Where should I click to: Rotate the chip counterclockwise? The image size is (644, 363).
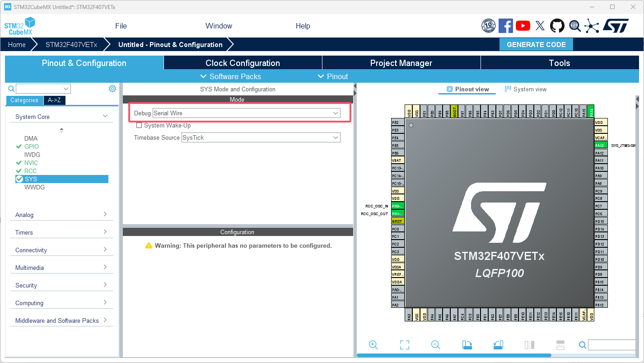(x=498, y=344)
